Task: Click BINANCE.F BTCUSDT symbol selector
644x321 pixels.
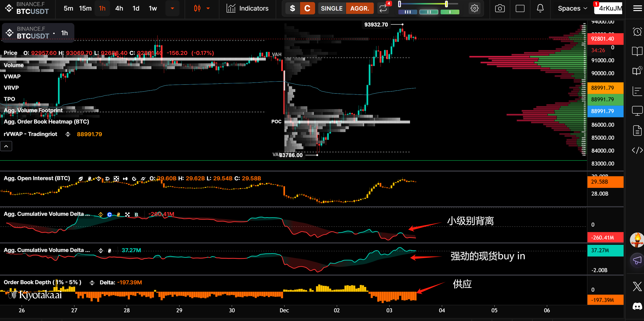Action: pyautogui.click(x=27, y=8)
